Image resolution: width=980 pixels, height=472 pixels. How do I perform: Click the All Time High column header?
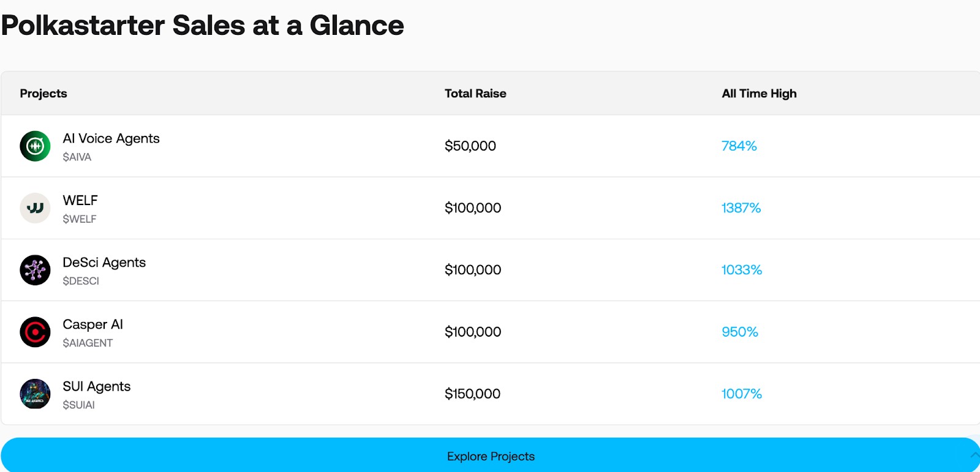click(x=759, y=94)
